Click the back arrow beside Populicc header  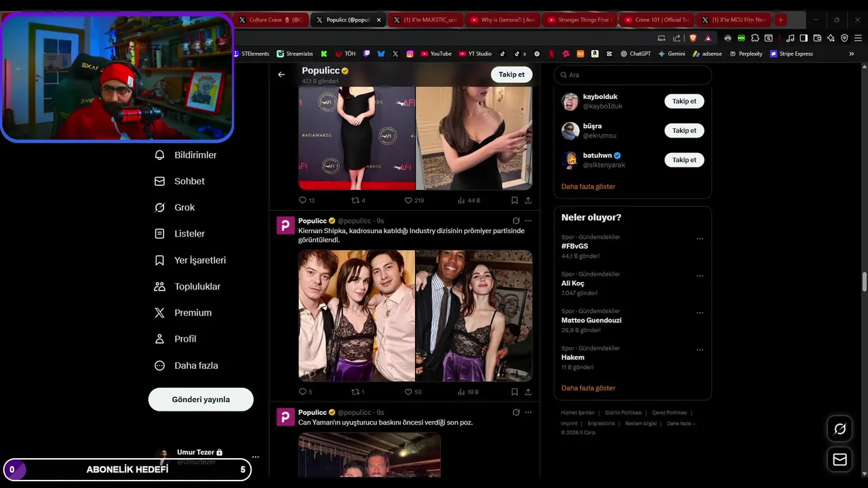point(281,75)
